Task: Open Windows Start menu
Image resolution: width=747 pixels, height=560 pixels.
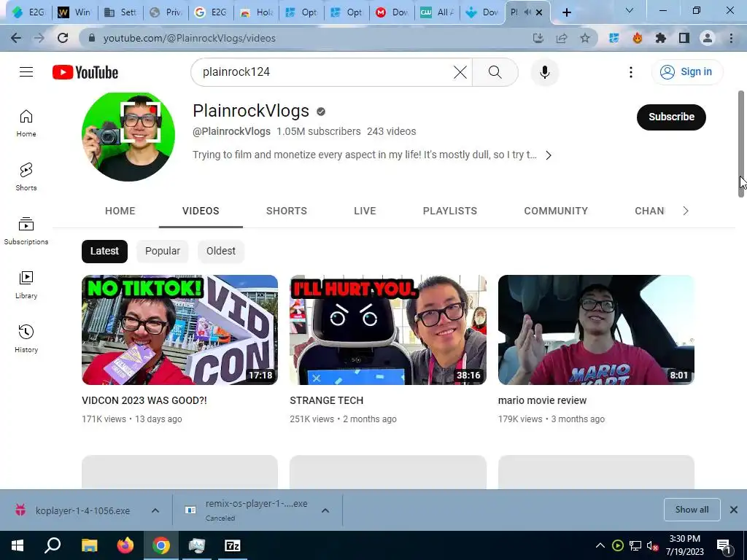Action: coord(18,545)
